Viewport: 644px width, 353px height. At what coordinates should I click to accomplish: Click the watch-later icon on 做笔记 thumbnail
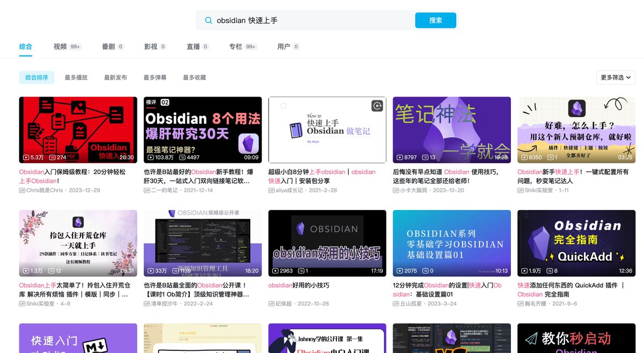coord(377,106)
